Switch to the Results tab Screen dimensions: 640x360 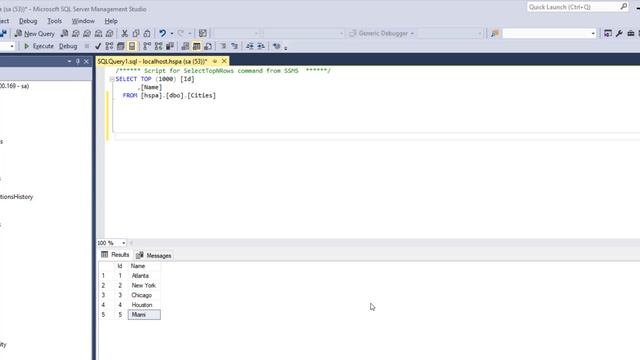[x=115, y=255]
